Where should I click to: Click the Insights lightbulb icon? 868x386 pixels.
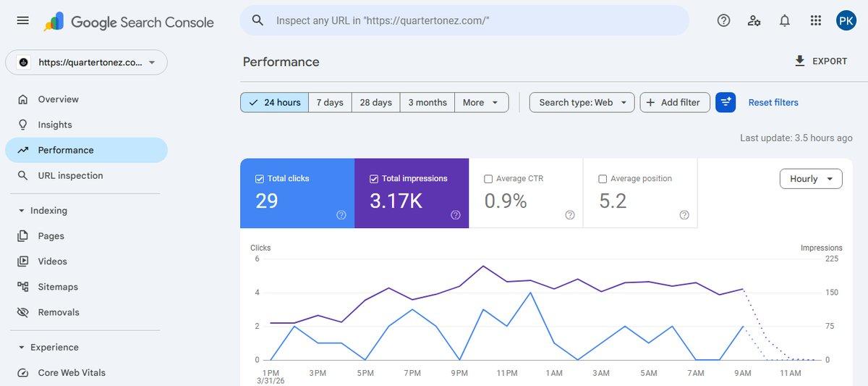coord(23,125)
